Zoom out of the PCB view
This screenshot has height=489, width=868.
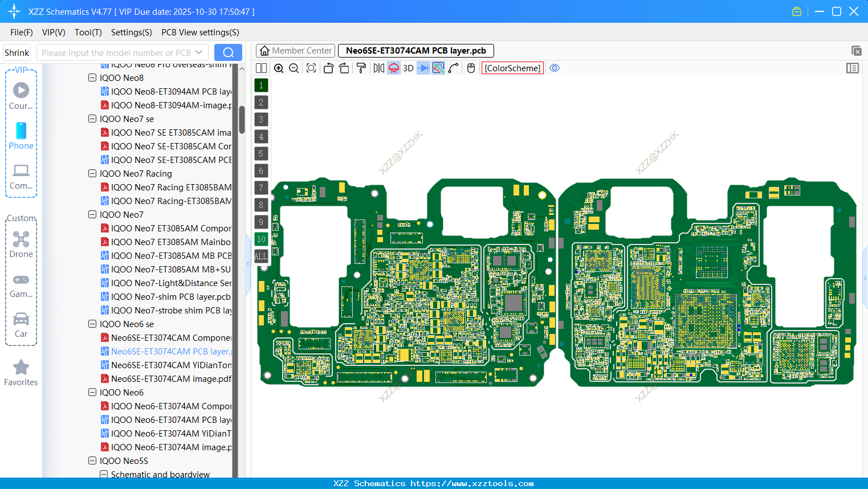(294, 68)
